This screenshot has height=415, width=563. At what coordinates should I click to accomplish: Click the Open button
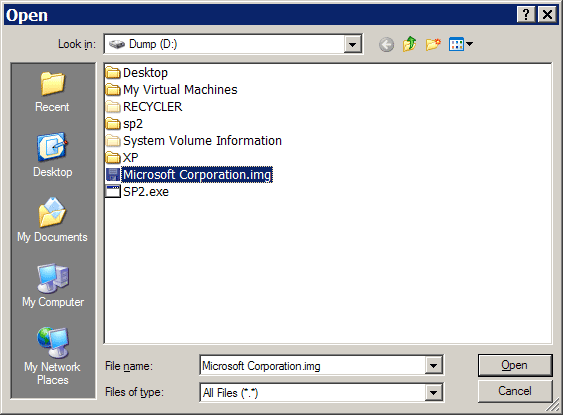click(515, 365)
